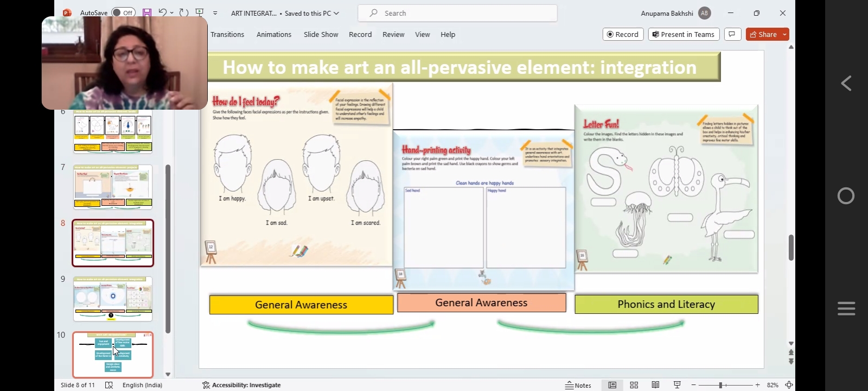Open the file name saved-location dropdown

point(336,13)
